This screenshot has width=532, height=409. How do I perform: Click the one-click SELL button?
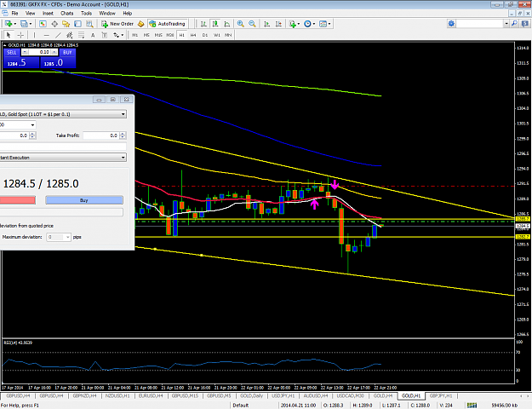click(x=12, y=52)
